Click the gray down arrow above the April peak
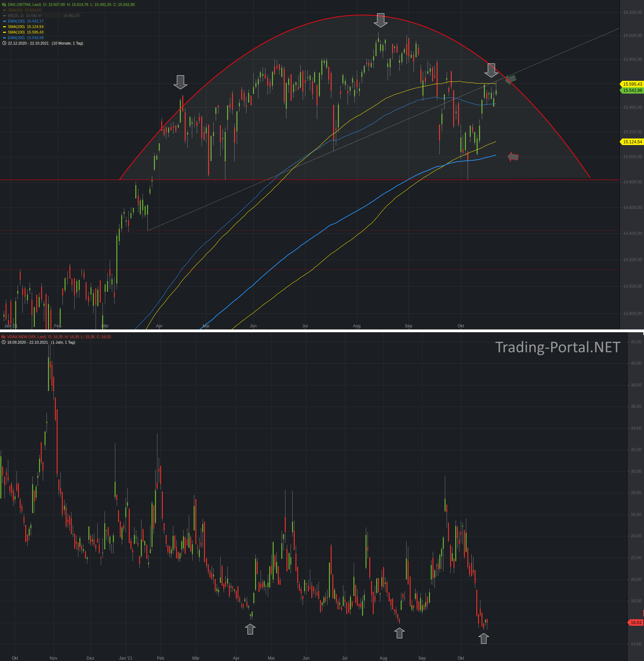 pos(180,82)
